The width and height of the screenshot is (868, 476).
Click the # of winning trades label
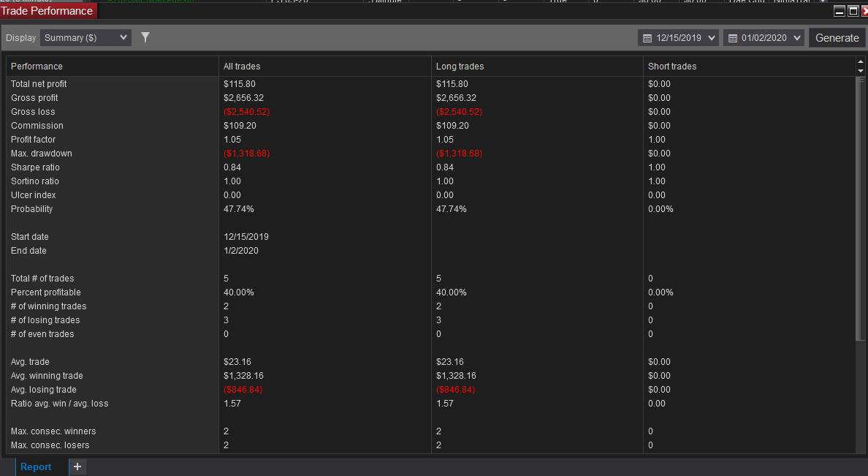click(x=49, y=306)
